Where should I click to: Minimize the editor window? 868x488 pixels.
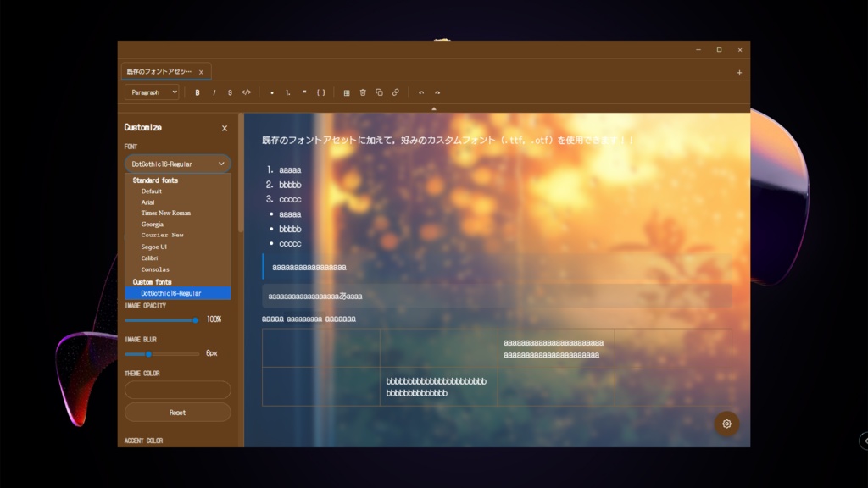[698, 50]
